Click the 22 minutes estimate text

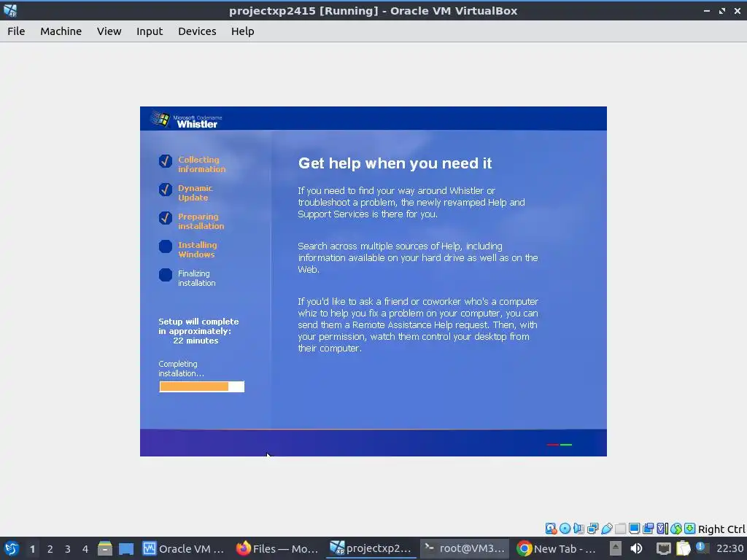(x=196, y=341)
